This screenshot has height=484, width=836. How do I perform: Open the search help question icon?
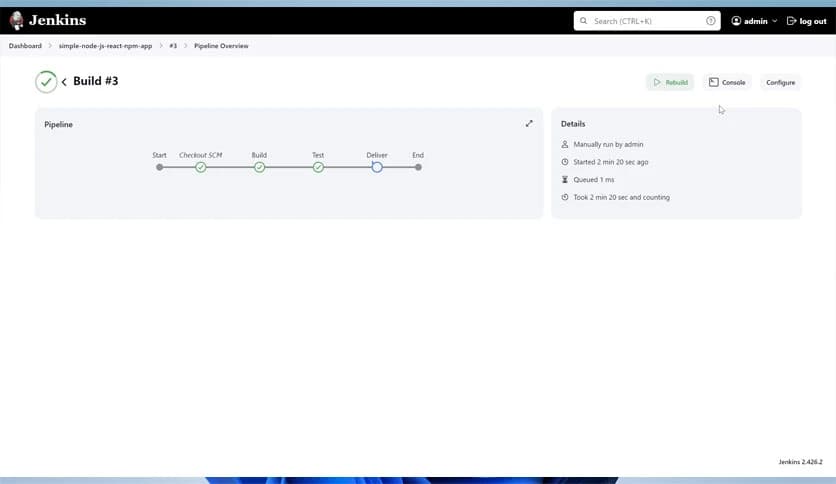(711, 21)
